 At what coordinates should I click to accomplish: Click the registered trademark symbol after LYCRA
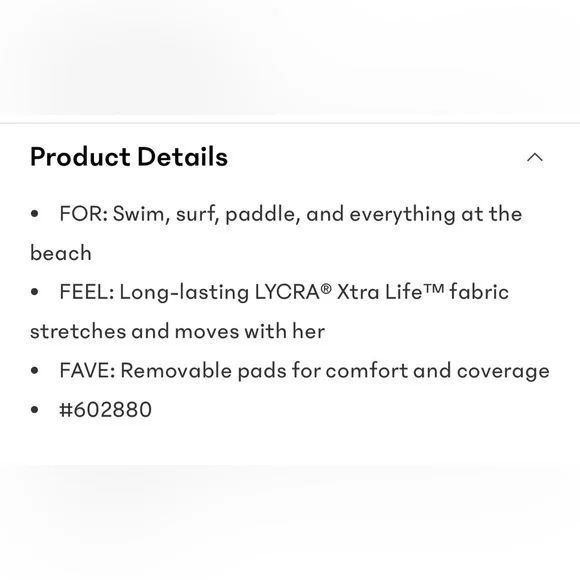326,289
